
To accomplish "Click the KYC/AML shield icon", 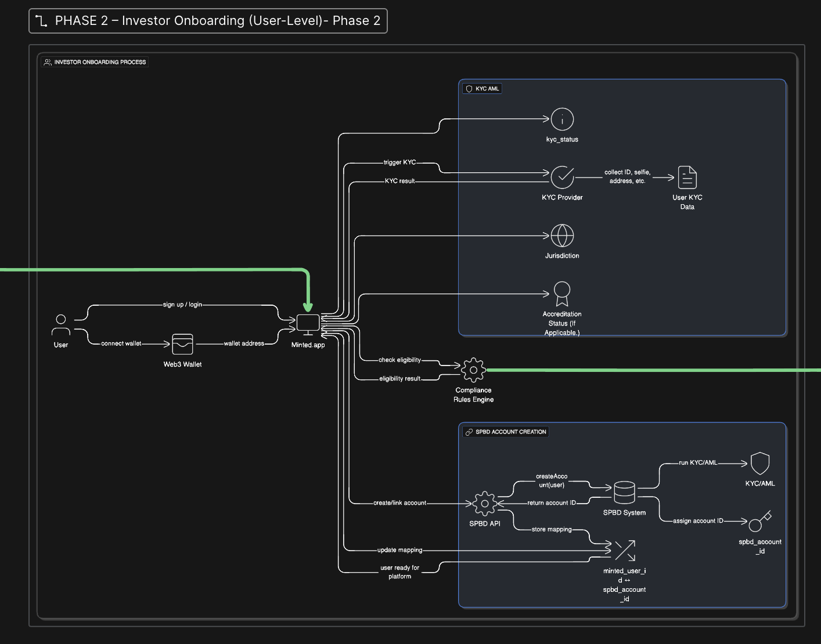I will click(760, 464).
